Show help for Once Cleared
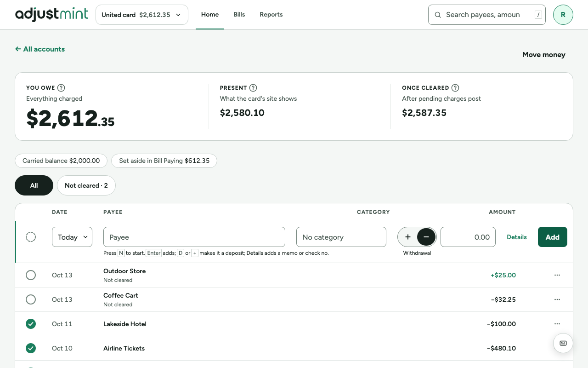 455,88
